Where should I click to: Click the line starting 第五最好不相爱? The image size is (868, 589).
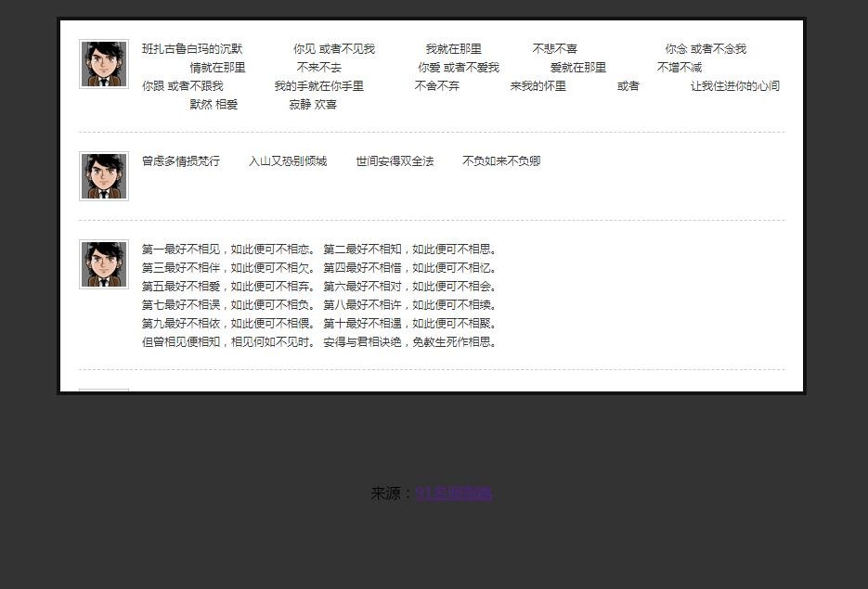point(320,287)
